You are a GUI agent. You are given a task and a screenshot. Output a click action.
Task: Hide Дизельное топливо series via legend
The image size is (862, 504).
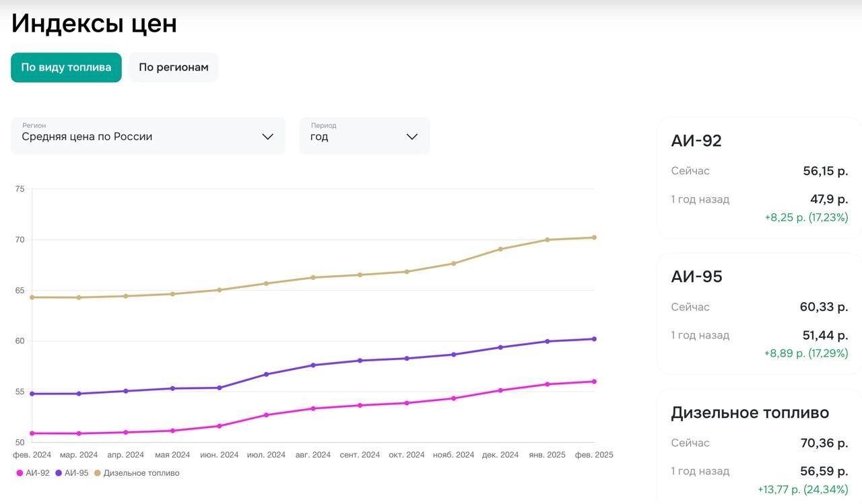tap(141, 473)
